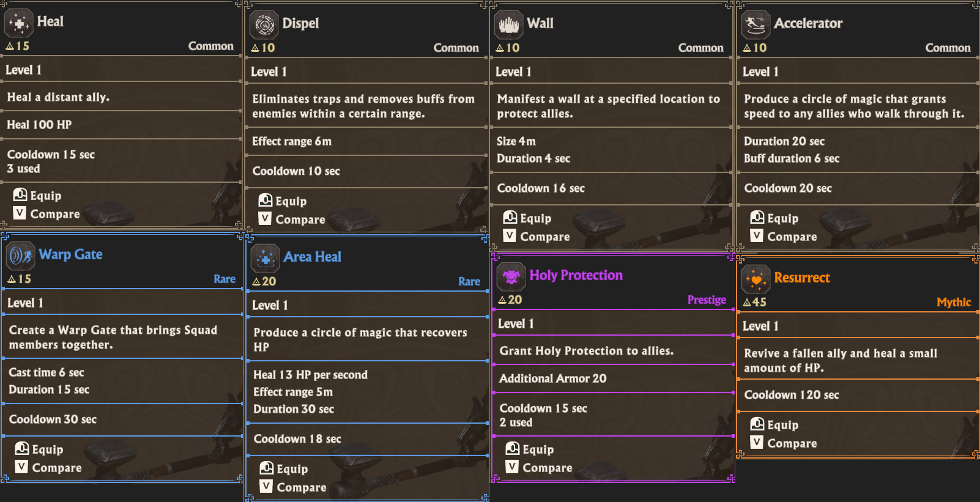This screenshot has width=980, height=502.
Task: Compare the Resurrect spell
Action: (x=784, y=443)
